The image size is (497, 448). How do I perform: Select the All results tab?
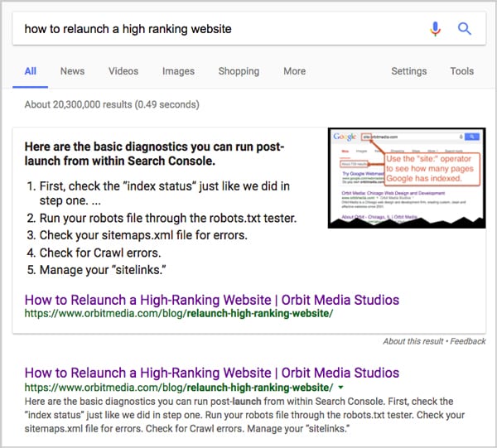(31, 71)
